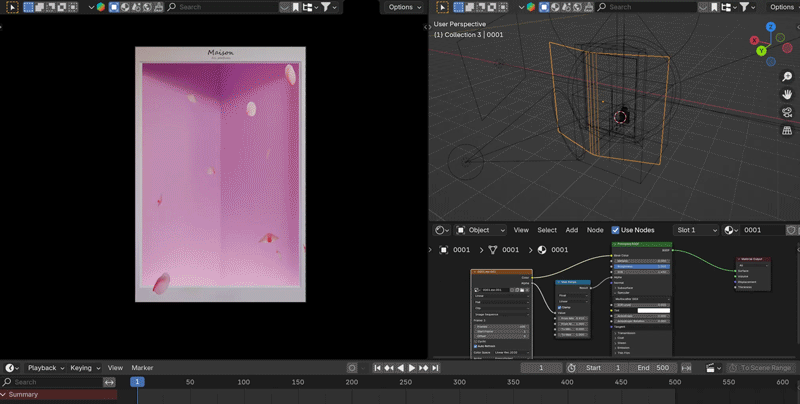Open Options dropdown in left viewport header
The image size is (800, 404).
pyautogui.click(x=405, y=7)
